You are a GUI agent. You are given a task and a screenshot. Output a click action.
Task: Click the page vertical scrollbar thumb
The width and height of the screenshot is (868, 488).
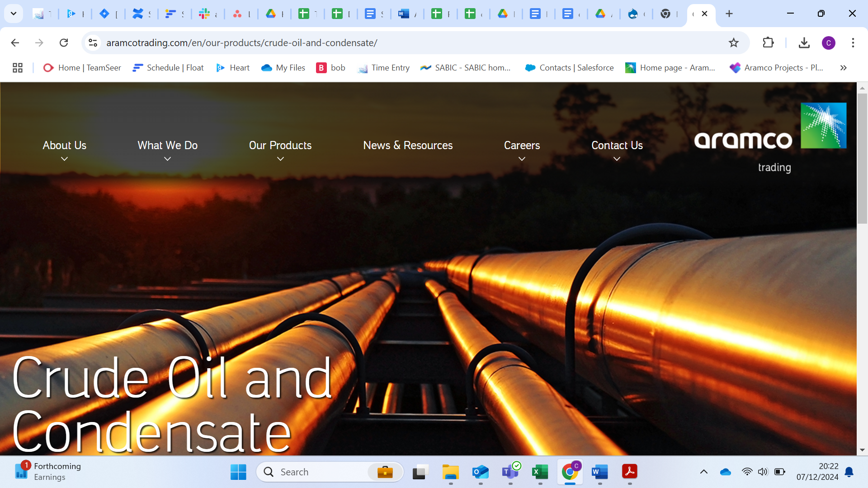(862, 158)
